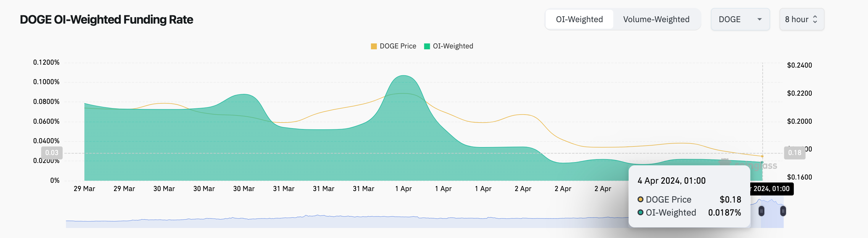Click the 0.0600% y-axis label

click(46, 121)
